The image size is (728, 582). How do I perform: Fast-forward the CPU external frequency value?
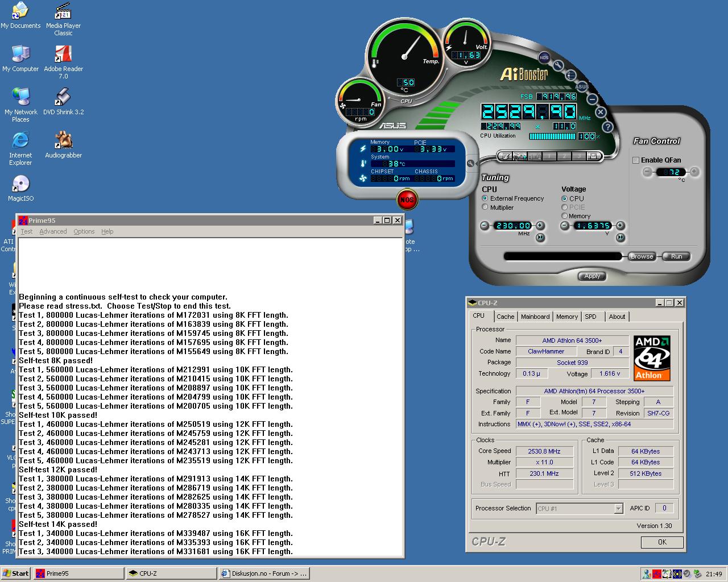point(540,238)
